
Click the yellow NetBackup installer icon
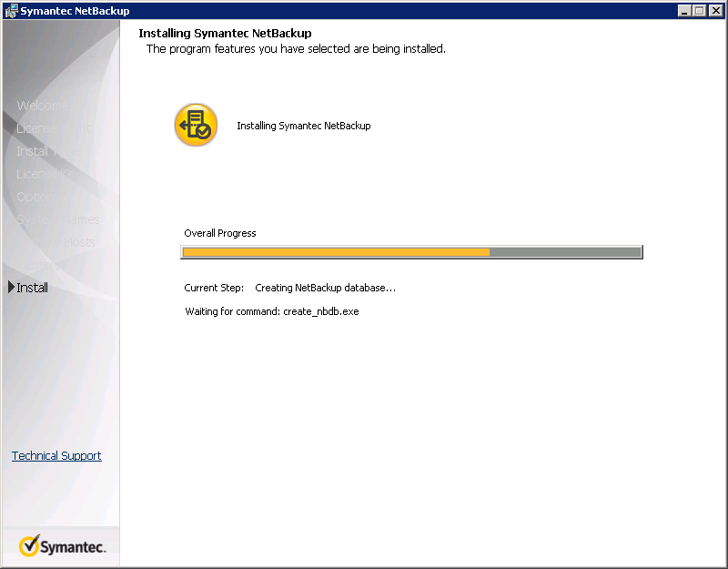(196, 125)
